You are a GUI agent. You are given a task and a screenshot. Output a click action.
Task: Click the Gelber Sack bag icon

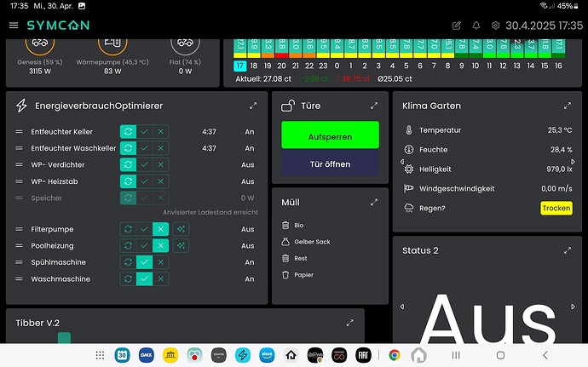pos(285,242)
